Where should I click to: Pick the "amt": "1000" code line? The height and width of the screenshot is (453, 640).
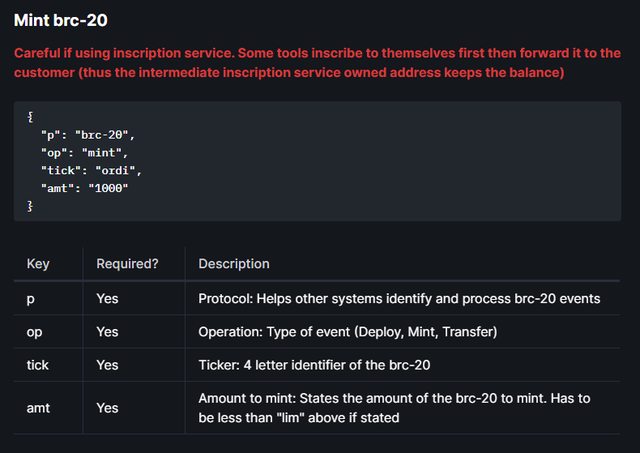pos(85,187)
